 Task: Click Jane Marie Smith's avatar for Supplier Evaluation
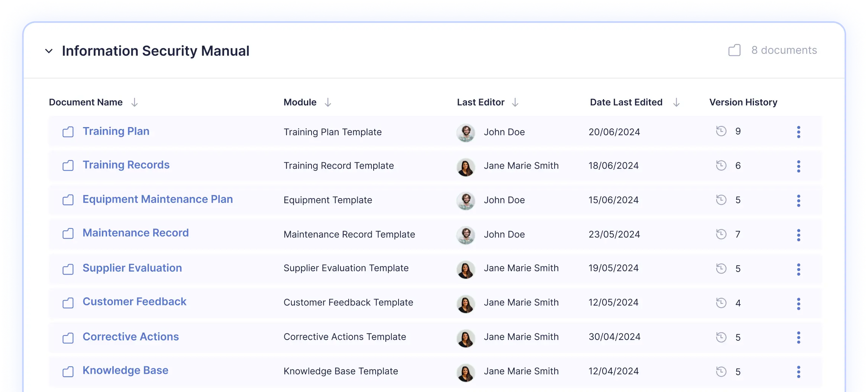point(465,269)
